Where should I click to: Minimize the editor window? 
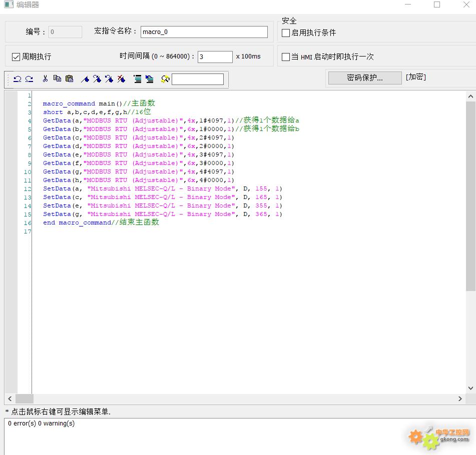pyautogui.click(x=408, y=4)
